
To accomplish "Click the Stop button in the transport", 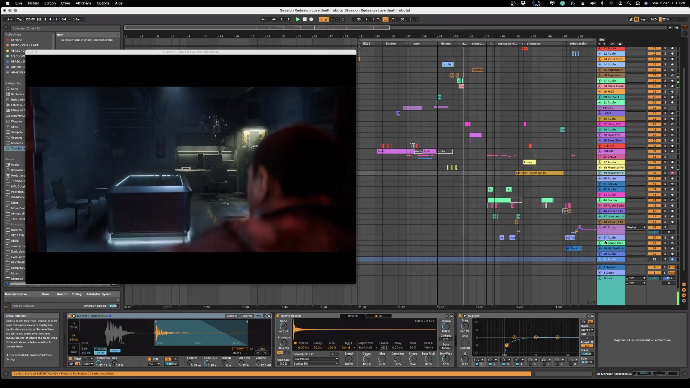I will tap(305, 19).
